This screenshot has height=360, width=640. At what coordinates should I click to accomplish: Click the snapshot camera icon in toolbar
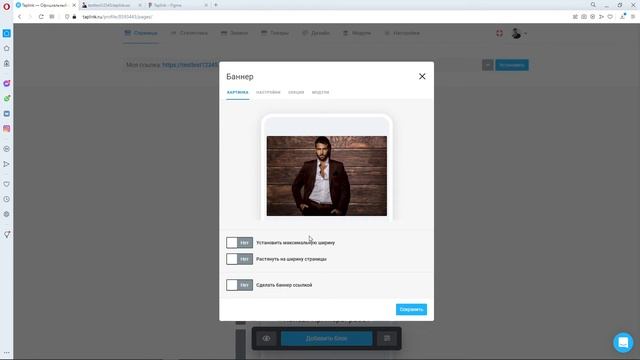pos(584,17)
